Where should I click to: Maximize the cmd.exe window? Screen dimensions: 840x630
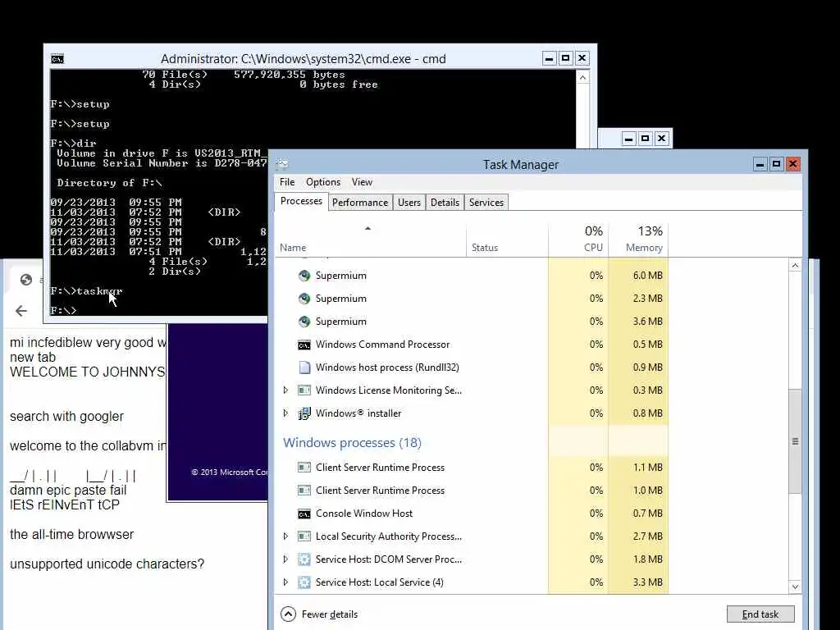pyautogui.click(x=566, y=58)
